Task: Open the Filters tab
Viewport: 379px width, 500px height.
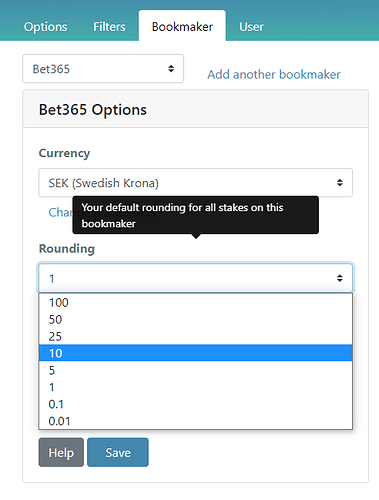Action: (109, 27)
